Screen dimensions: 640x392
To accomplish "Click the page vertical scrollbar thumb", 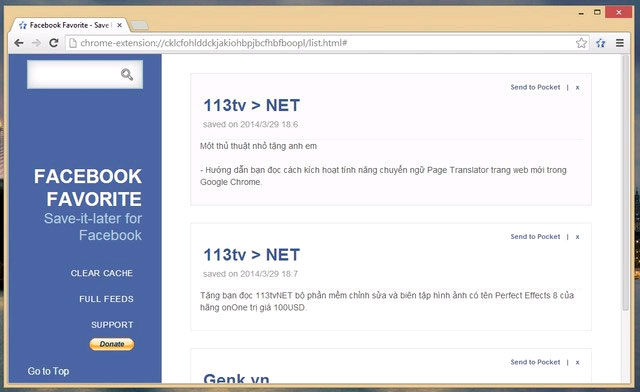I will tap(626, 183).
